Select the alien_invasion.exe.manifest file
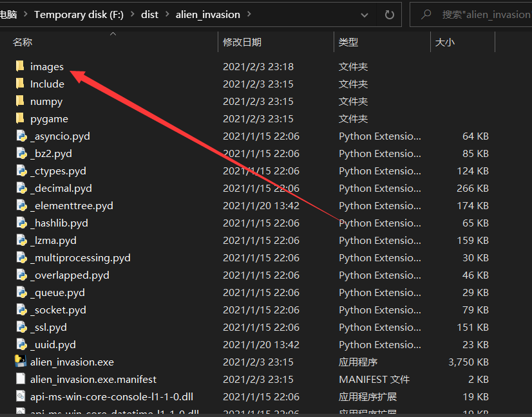The width and height of the screenshot is (532, 417). coord(93,379)
